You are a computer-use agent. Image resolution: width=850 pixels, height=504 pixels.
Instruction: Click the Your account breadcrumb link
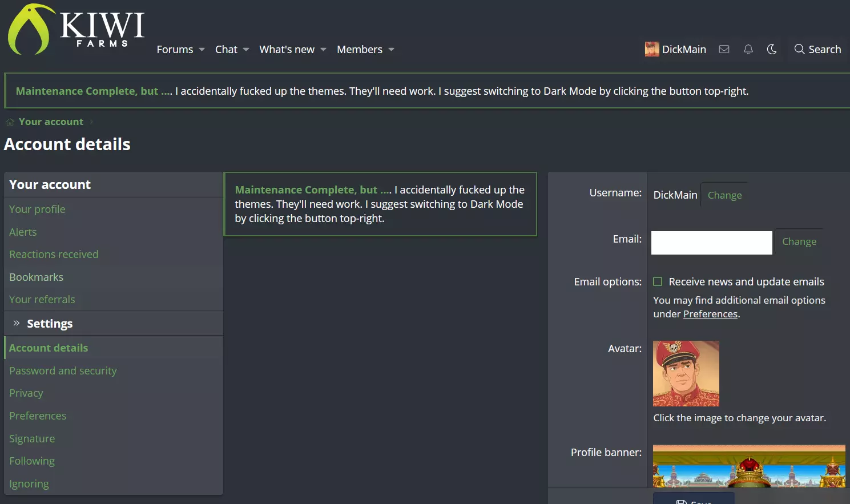[x=51, y=122]
